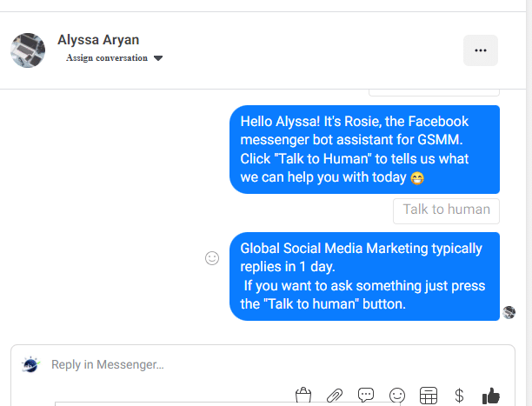This screenshot has height=406, width=532.
Task: Open the three-dot more options menu
Action: (481, 50)
